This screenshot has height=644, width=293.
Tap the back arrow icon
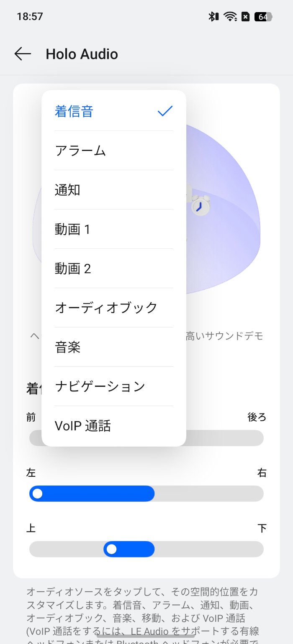coord(23,54)
